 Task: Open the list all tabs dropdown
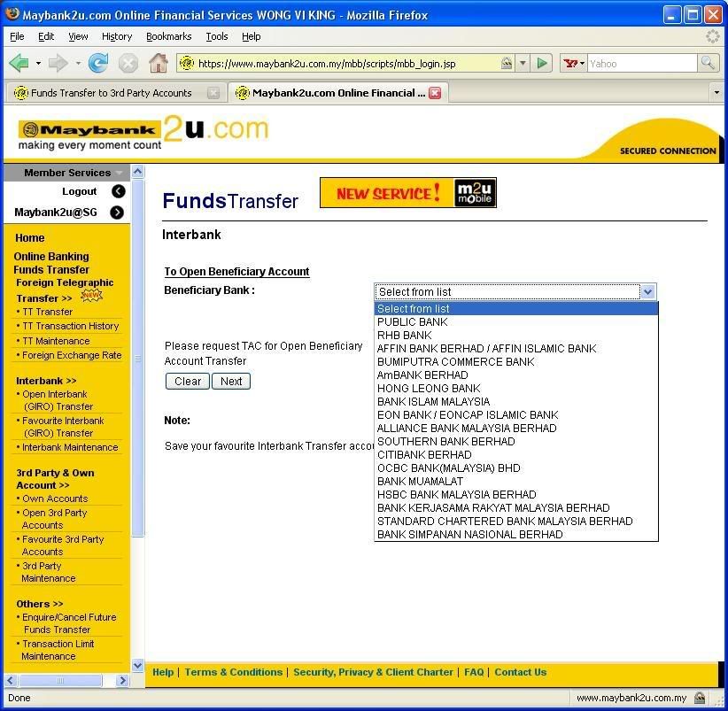coord(716,93)
